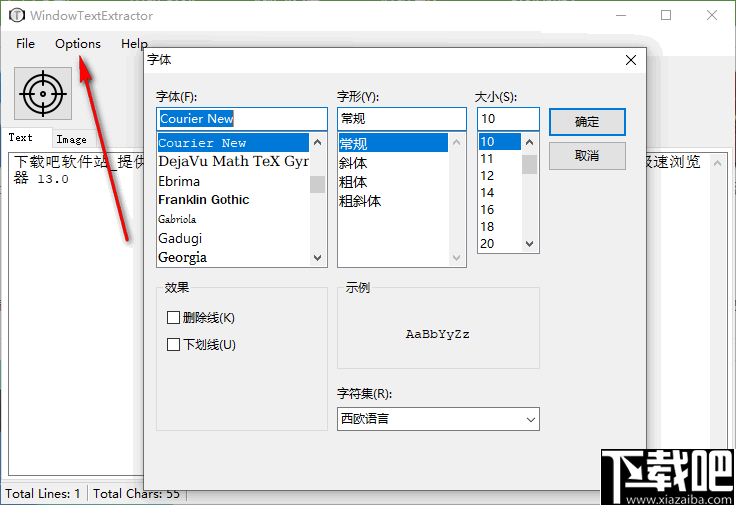Viewport: 736px width, 505px height.
Task: Open the File menu
Action: point(25,44)
